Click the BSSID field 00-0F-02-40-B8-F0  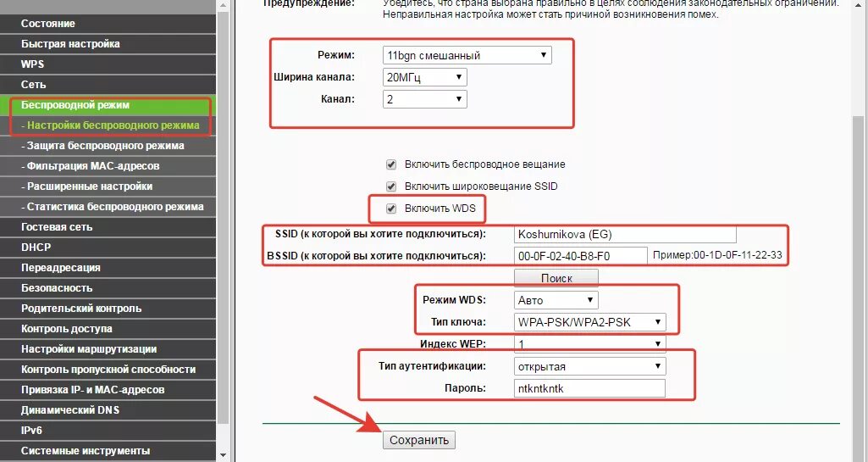(580, 256)
